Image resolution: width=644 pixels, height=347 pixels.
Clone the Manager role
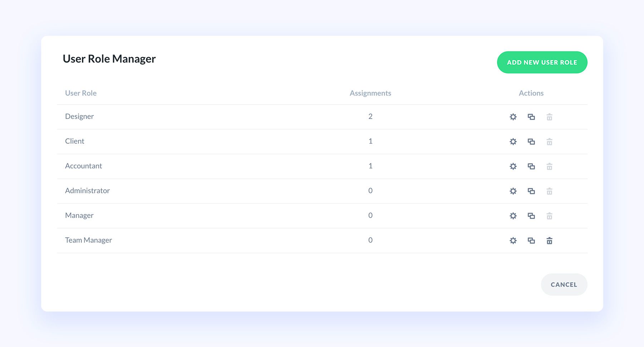click(531, 216)
